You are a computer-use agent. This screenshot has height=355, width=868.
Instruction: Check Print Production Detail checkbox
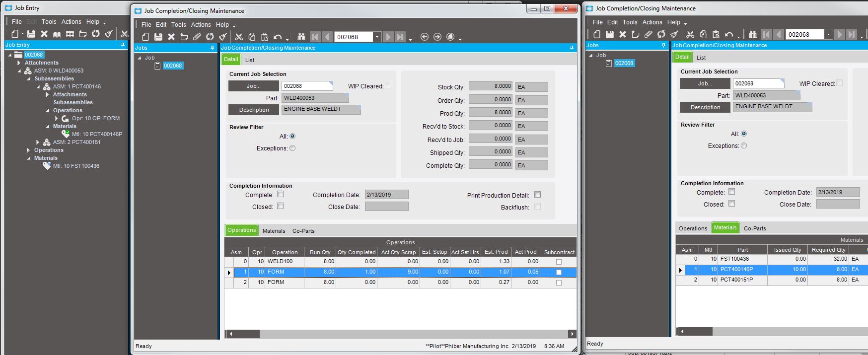tap(537, 195)
